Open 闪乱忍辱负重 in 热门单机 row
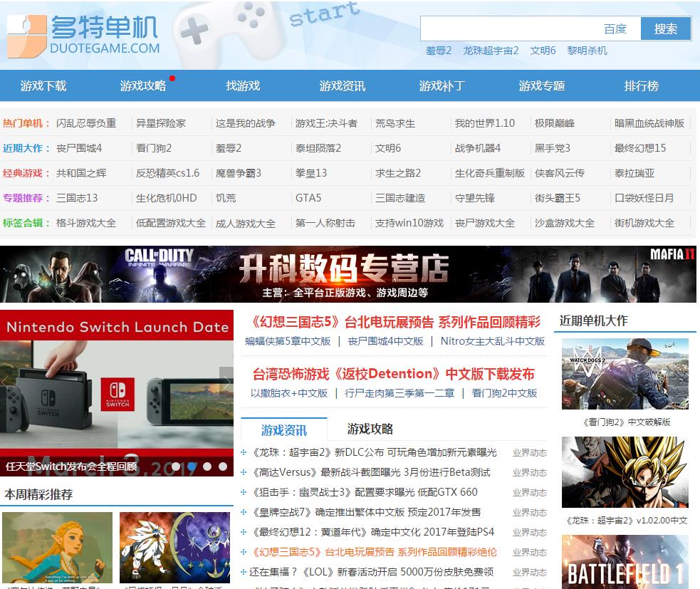This screenshot has width=700, height=589. tap(86, 123)
